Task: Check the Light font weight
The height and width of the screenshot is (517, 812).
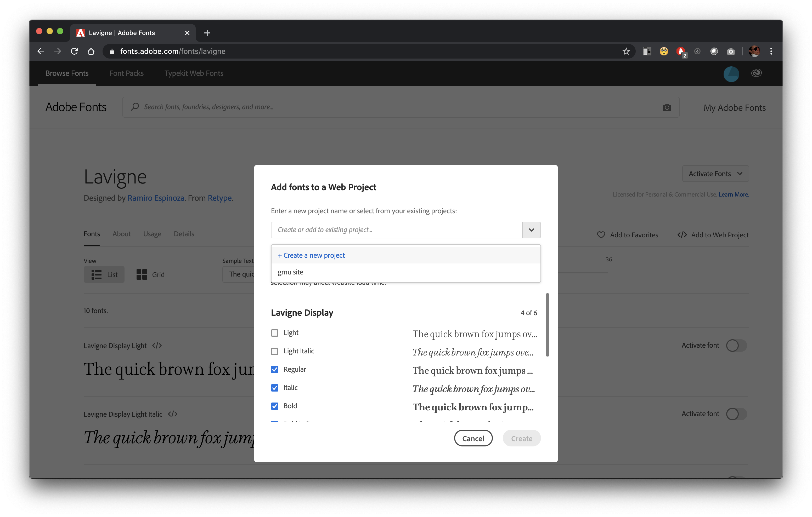Action: (x=274, y=333)
